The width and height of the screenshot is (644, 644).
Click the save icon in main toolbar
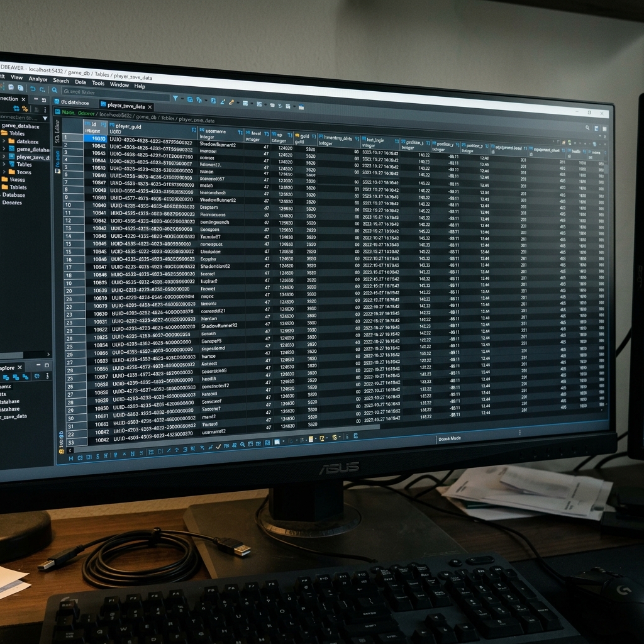pyautogui.click(x=11, y=87)
